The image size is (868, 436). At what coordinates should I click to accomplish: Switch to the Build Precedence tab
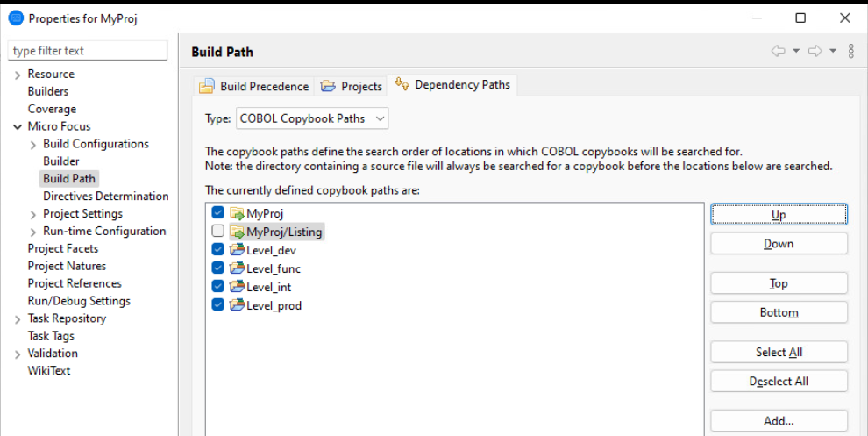coord(254,86)
